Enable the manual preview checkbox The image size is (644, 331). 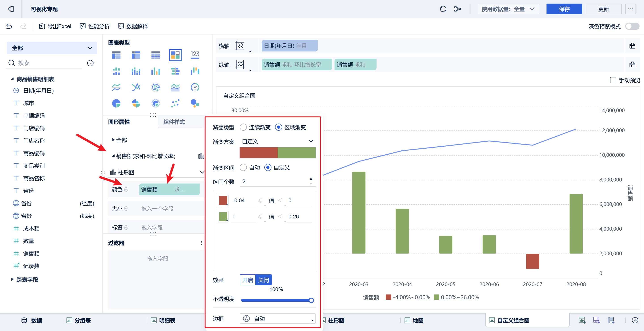pos(613,80)
